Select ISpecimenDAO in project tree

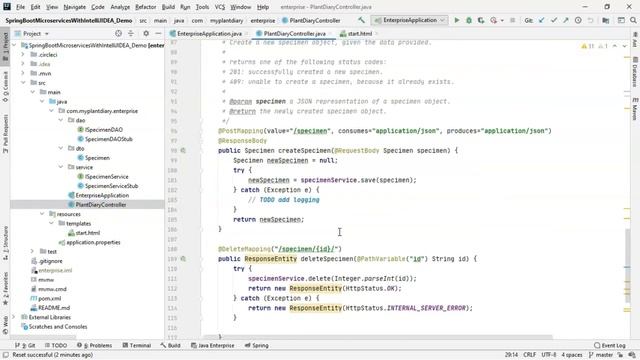click(104, 129)
